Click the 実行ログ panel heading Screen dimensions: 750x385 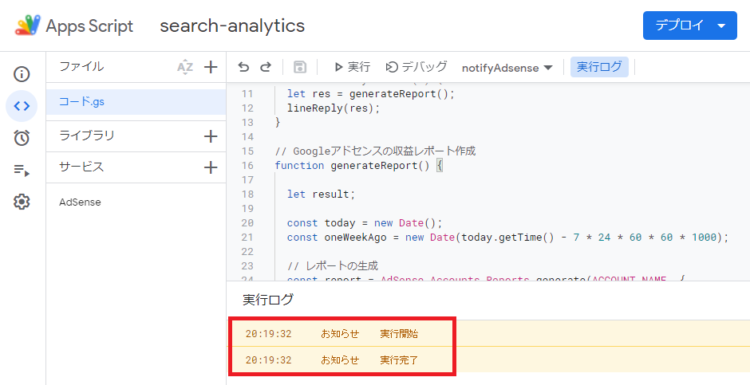[x=268, y=300]
